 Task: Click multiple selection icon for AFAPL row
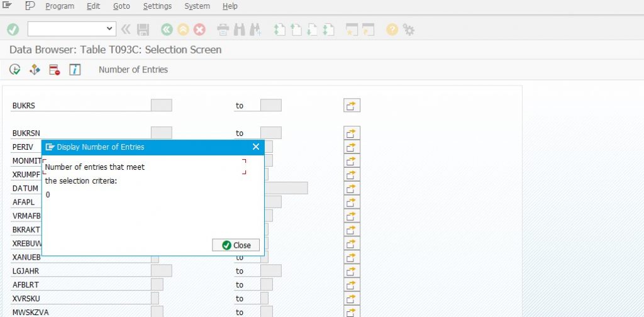tap(352, 202)
